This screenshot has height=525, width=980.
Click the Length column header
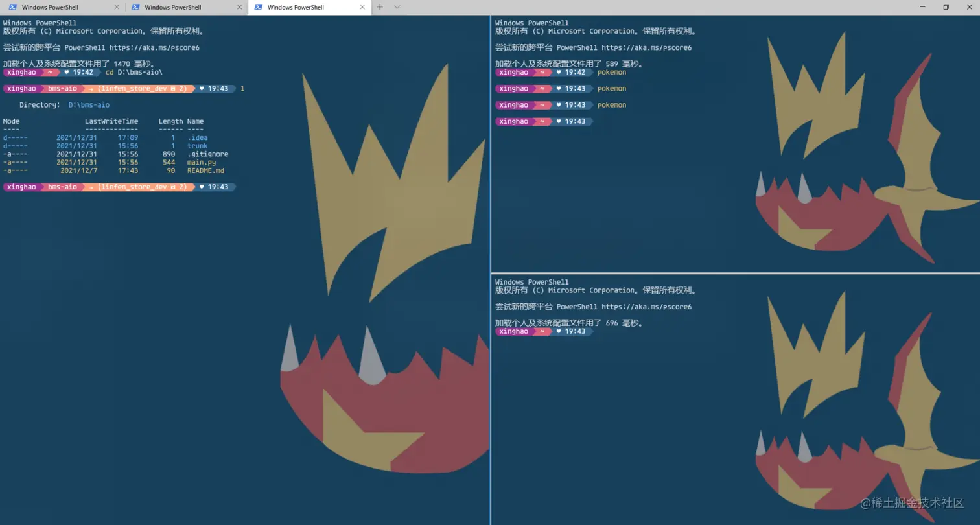click(x=171, y=121)
